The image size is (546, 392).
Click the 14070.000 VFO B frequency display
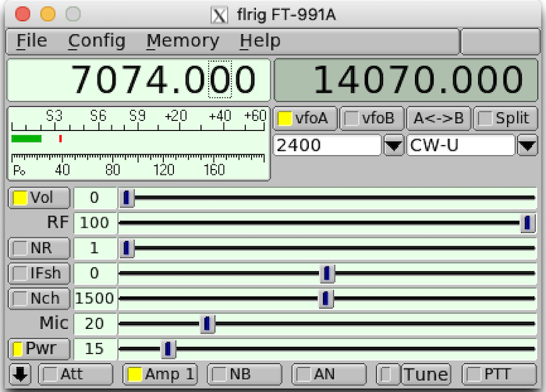(x=406, y=80)
